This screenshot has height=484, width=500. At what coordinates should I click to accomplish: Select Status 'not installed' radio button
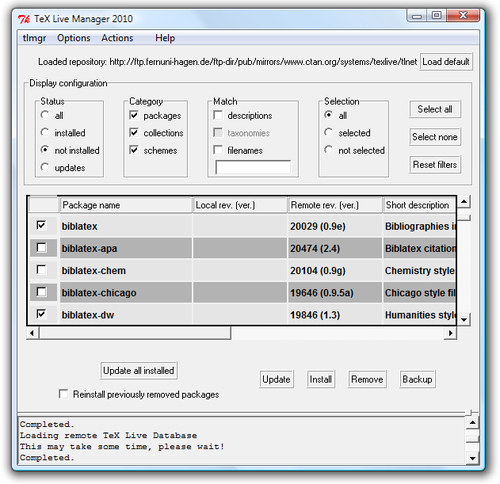tap(45, 150)
